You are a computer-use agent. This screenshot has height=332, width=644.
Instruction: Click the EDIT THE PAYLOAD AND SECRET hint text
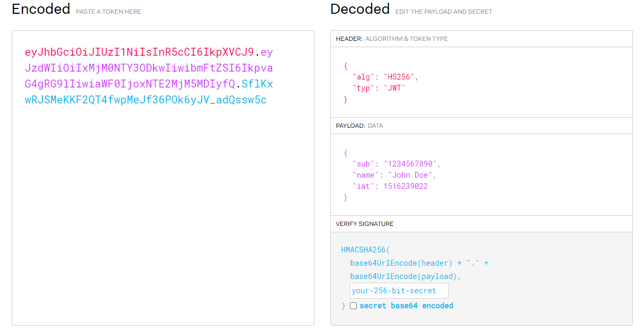444,12
